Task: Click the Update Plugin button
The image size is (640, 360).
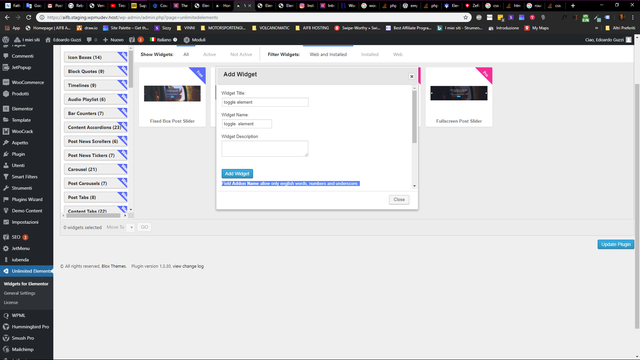Action: click(616, 244)
